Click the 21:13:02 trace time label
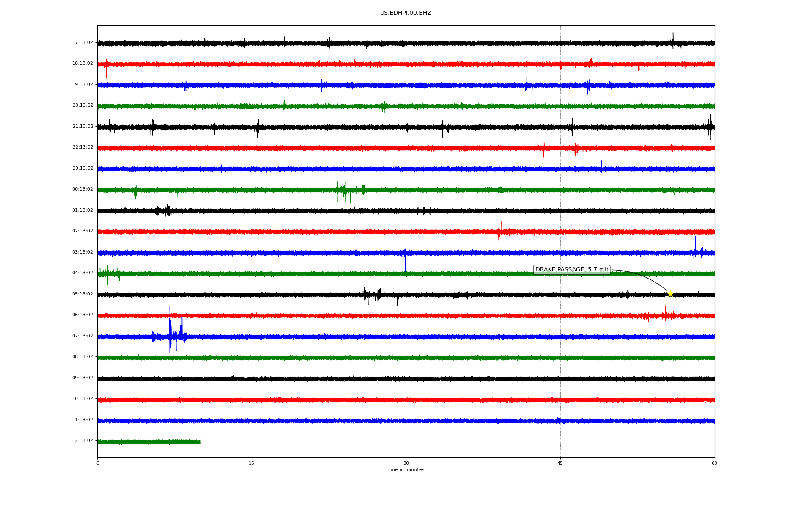Screen dimensions: 812x508 tap(82, 127)
